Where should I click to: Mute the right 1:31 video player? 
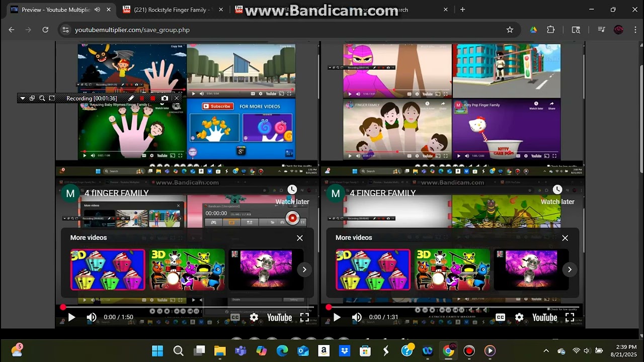coord(356,317)
